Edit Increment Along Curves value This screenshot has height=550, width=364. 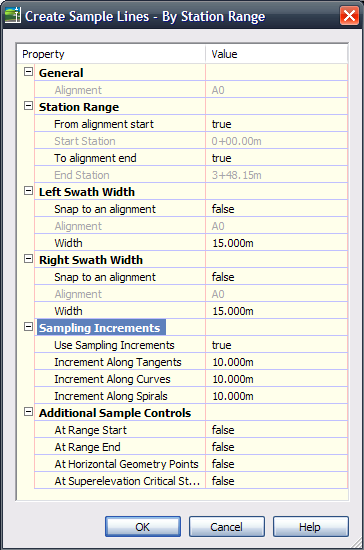pos(276,379)
